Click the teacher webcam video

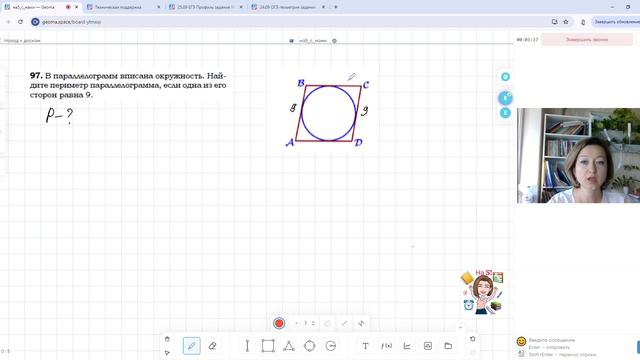click(x=578, y=156)
